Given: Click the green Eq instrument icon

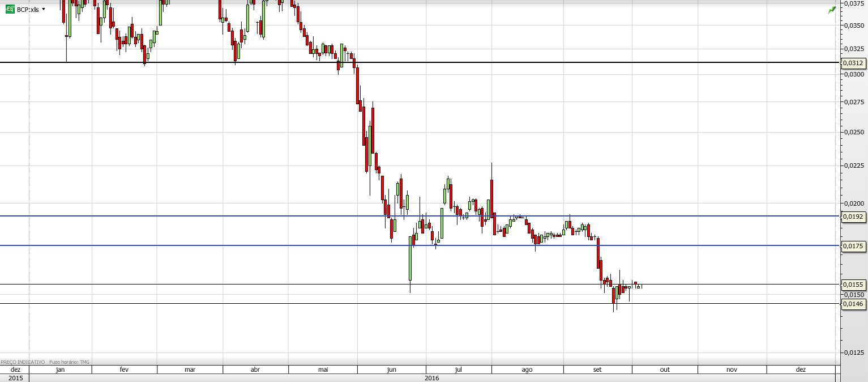Looking at the screenshot, I should (10, 9).
